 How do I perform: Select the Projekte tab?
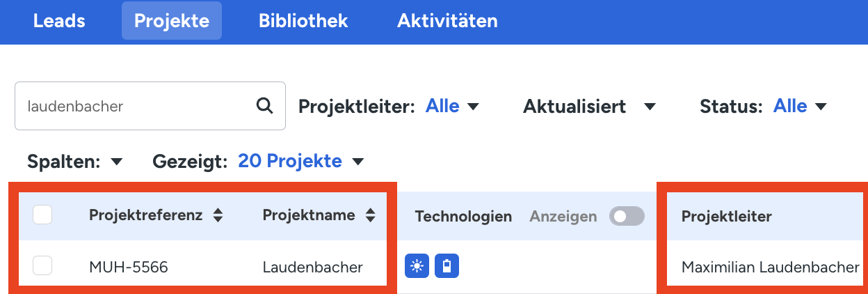(x=172, y=21)
